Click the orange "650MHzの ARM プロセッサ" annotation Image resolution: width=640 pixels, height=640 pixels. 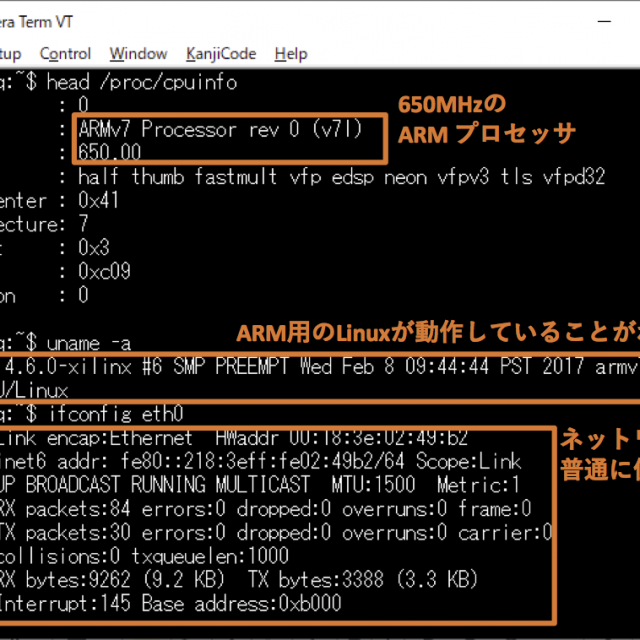[487, 119]
